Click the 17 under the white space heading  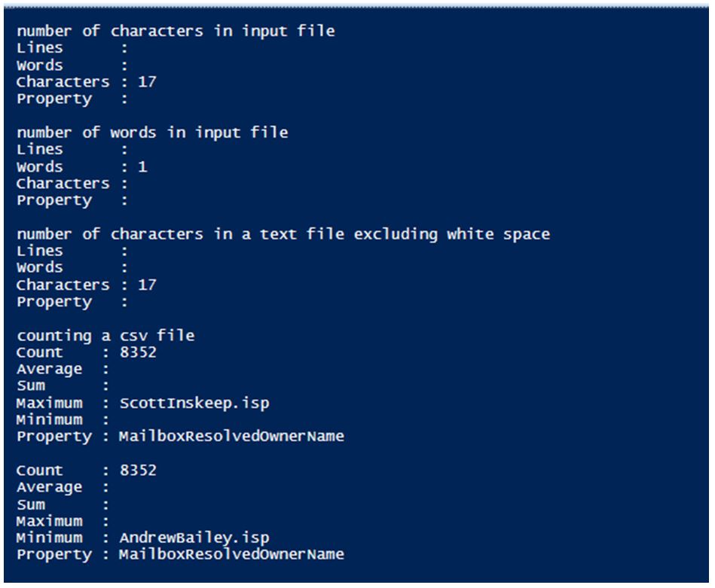click(x=147, y=285)
